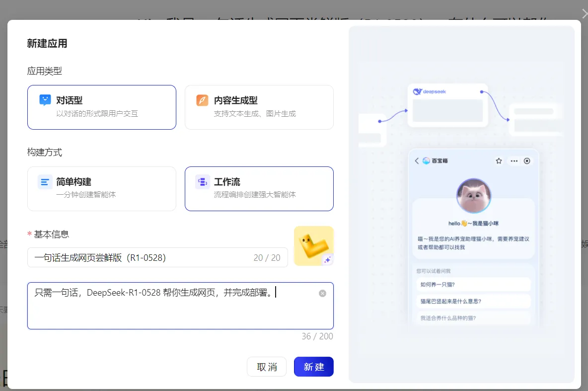The width and height of the screenshot is (588, 391).
Task: Click the hello 我是猫小咪 greeting text
Action: pyautogui.click(x=474, y=223)
